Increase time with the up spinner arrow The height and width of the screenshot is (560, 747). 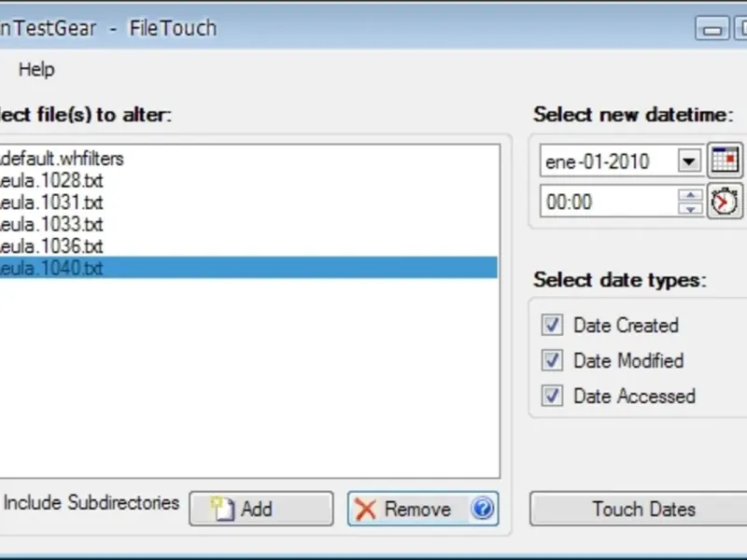(x=690, y=195)
